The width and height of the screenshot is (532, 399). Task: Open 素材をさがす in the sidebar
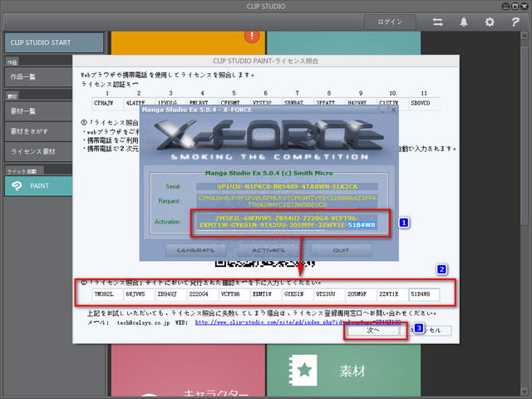click(x=38, y=131)
